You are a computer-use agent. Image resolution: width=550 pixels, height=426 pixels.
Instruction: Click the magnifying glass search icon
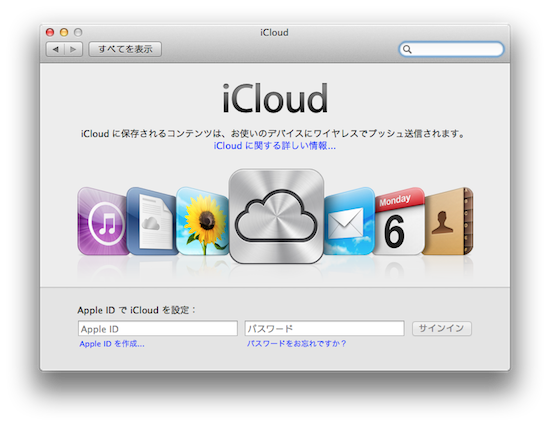407,49
